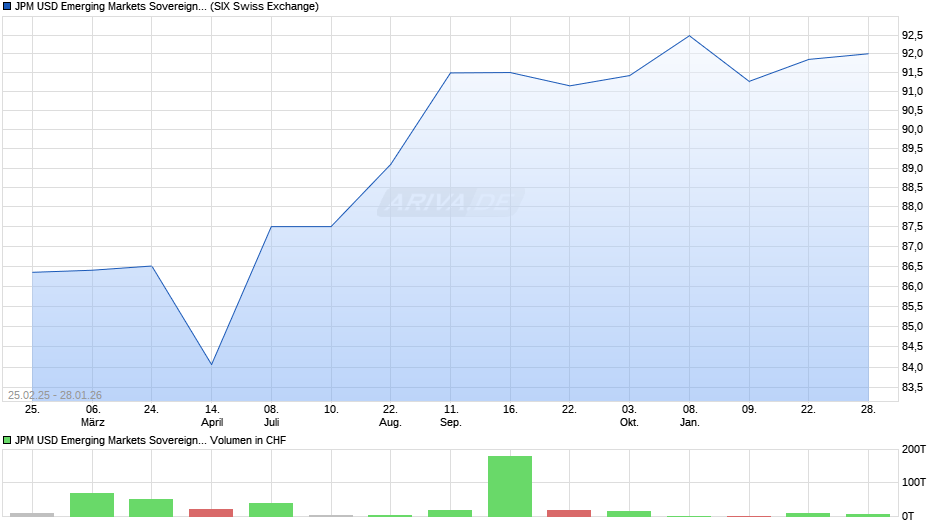The height and width of the screenshot is (526, 940).
Task: Click the tallest green volume bar at 16.
Action: (510, 486)
